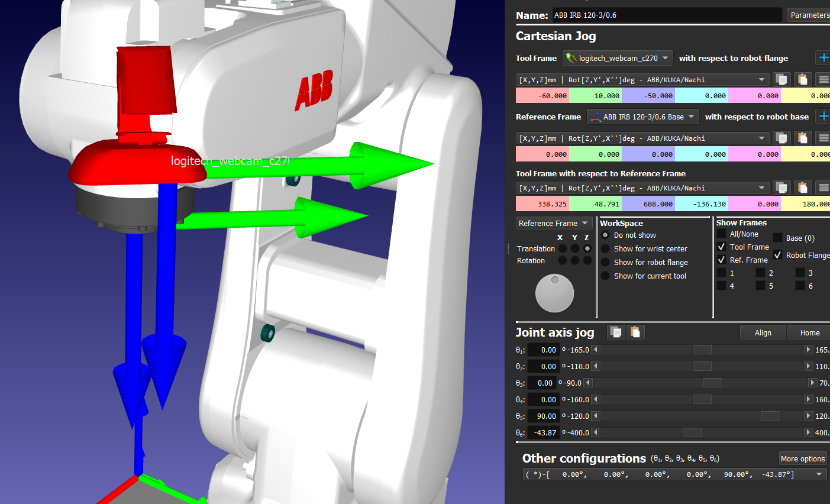830x504 pixels.
Task: Click the plus icon beside robot flange
Action: [823, 58]
